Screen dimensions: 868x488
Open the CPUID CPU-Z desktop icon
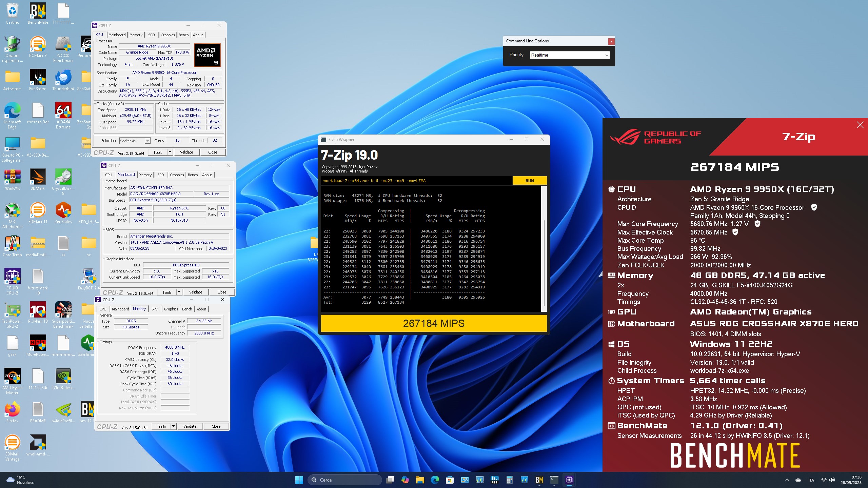pyautogui.click(x=12, y=282)
